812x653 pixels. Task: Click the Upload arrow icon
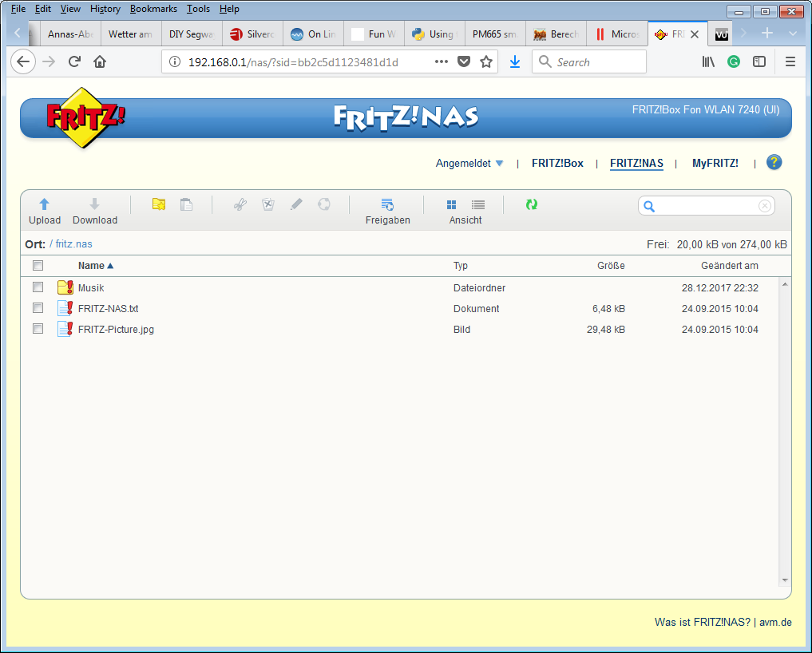[45, 204]
